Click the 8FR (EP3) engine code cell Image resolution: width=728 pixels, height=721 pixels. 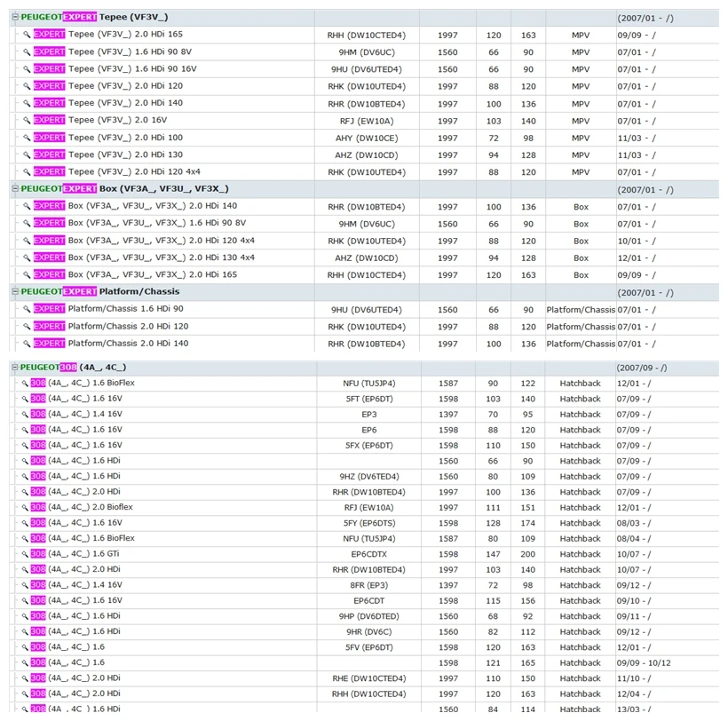click(369, 585)
